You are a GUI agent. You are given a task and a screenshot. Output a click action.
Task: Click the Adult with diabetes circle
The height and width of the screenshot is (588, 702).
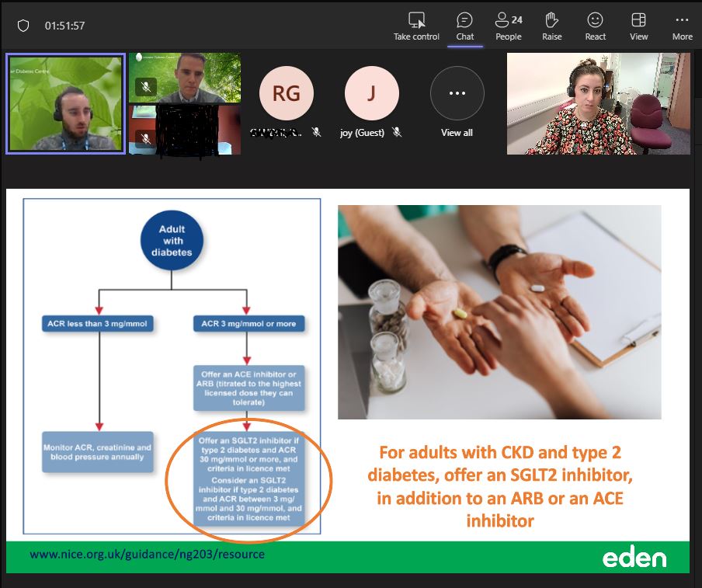point(172,241)
